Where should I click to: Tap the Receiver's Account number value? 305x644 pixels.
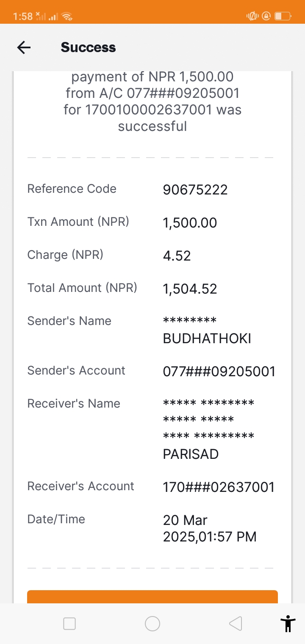[219, 487]
